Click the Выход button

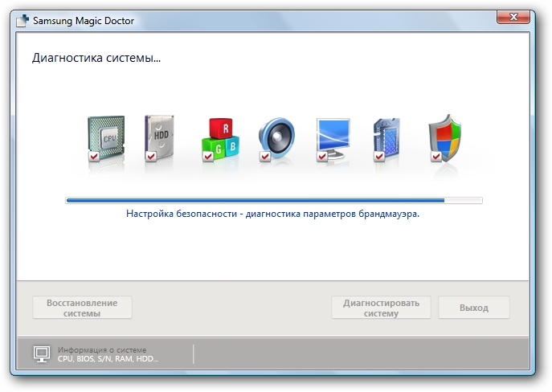(x=474, y=308)
